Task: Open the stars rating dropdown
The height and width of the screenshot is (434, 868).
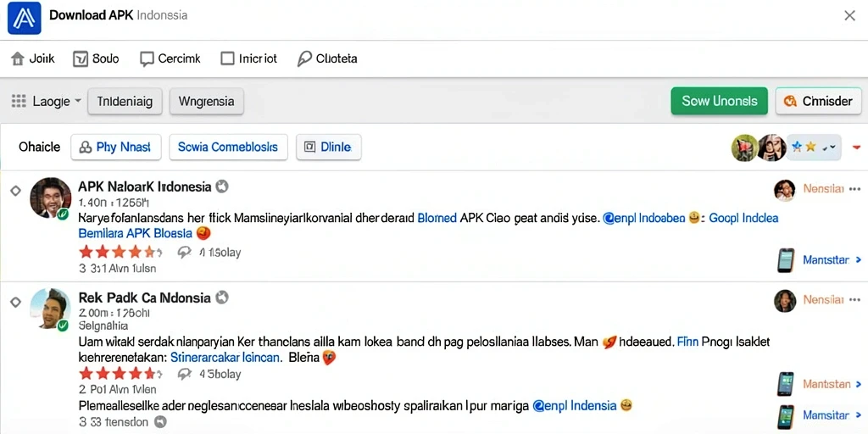Action: pyautogui.click(x=814, y=147)
